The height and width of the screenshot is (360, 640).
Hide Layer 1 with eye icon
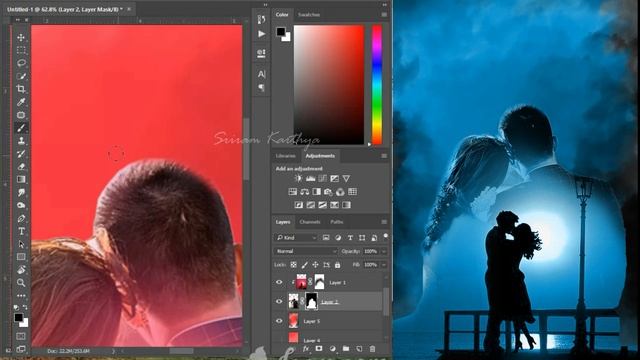(x=279, y=282)
